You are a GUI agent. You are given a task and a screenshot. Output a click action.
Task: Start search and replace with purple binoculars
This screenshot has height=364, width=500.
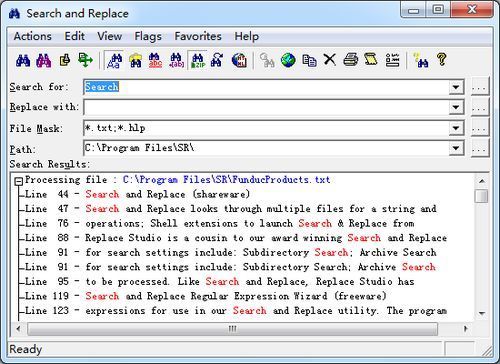pyautogui.click(x=44, y=60)
